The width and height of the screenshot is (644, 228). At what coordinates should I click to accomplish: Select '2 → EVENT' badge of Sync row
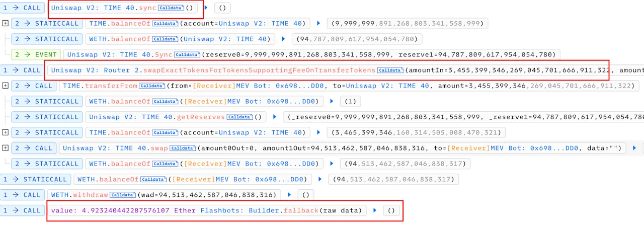tap(36, 55)
